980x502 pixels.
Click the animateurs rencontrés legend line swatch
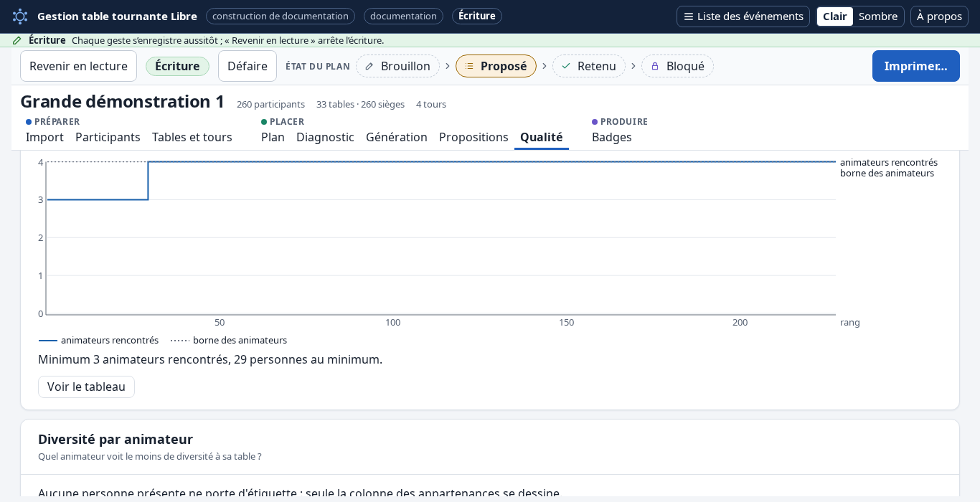tap(48, 341)
